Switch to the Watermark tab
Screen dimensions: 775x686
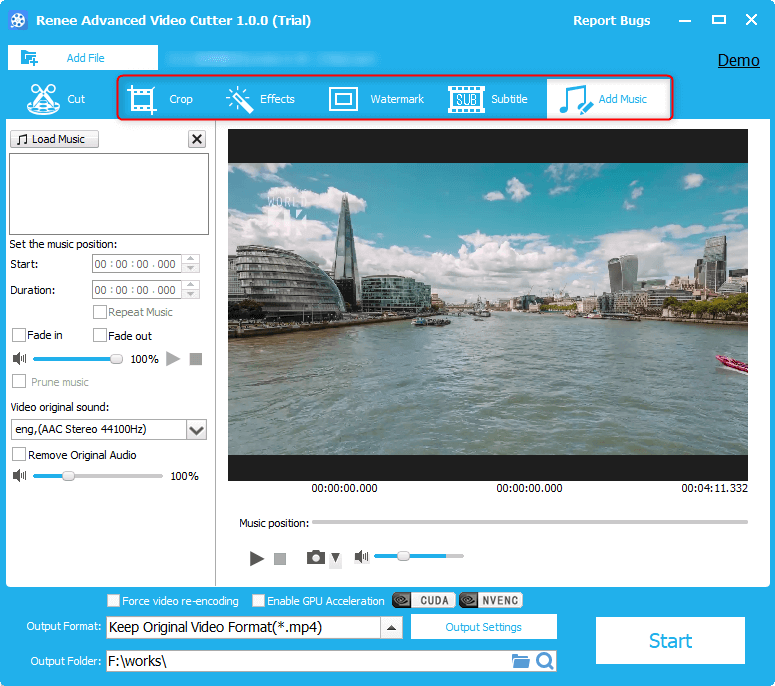[376, 99]
